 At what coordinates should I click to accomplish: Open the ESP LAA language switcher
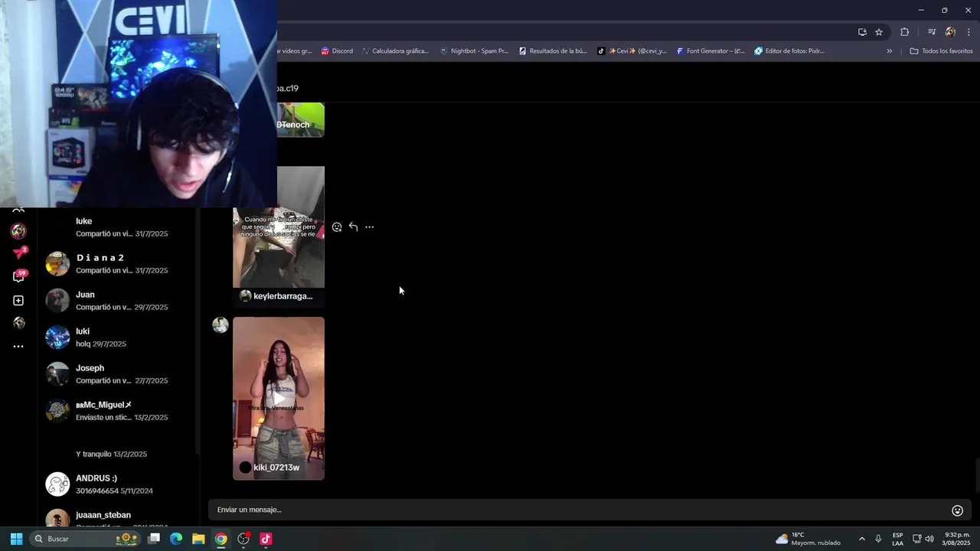(897, 539)
